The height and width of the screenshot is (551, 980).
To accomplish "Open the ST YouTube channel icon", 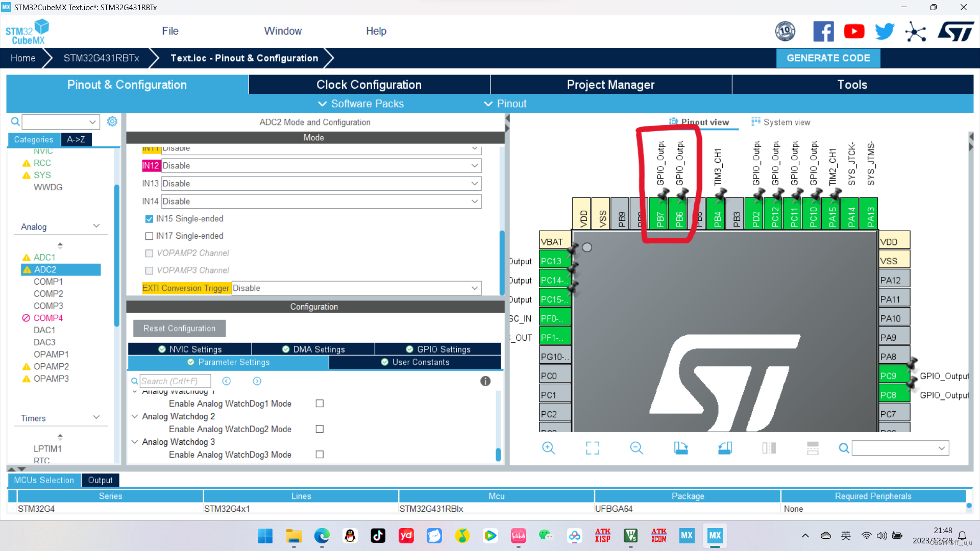I will [x=854, y=32].
